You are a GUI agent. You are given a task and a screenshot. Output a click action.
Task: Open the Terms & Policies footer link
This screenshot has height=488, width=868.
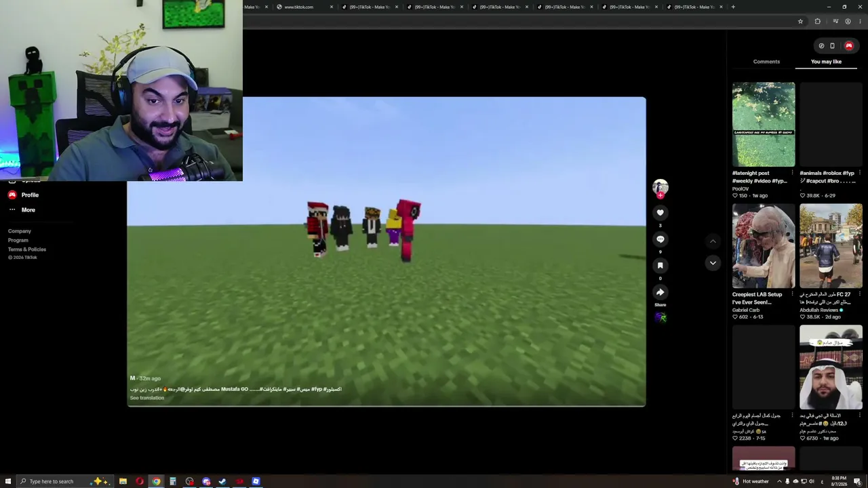[x=27, y=249]
